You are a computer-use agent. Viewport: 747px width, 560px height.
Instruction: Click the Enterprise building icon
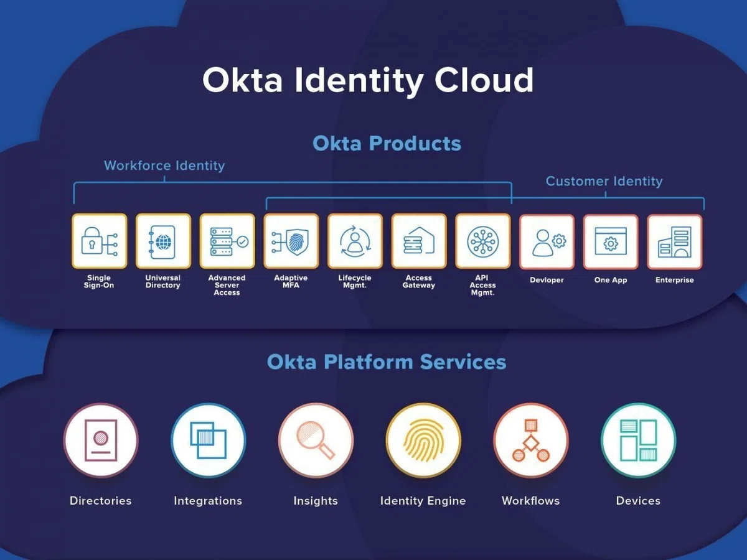point(675,242)
